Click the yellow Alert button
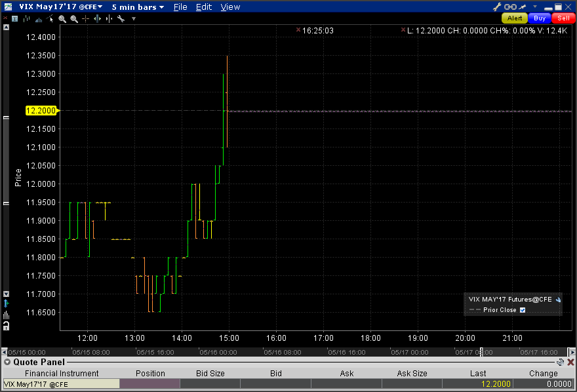 click(515, 18)
